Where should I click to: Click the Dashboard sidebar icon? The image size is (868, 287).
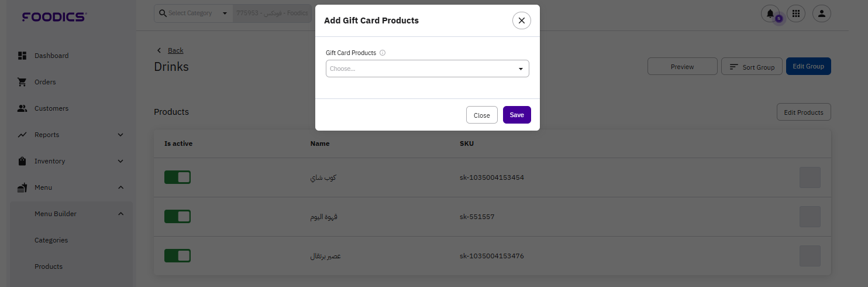click(22, 56)
